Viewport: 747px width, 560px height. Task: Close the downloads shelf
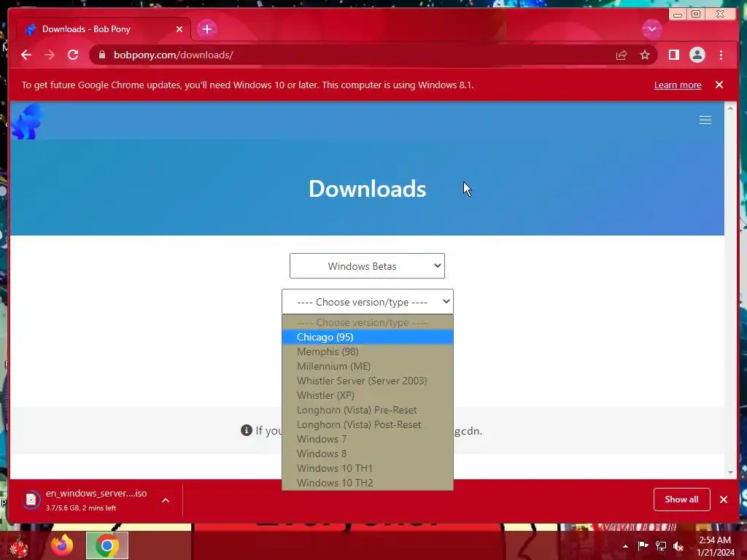724,499
